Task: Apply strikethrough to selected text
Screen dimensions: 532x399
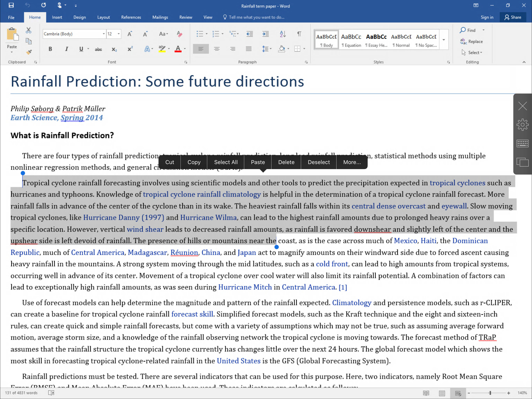Action: (98, 49)
